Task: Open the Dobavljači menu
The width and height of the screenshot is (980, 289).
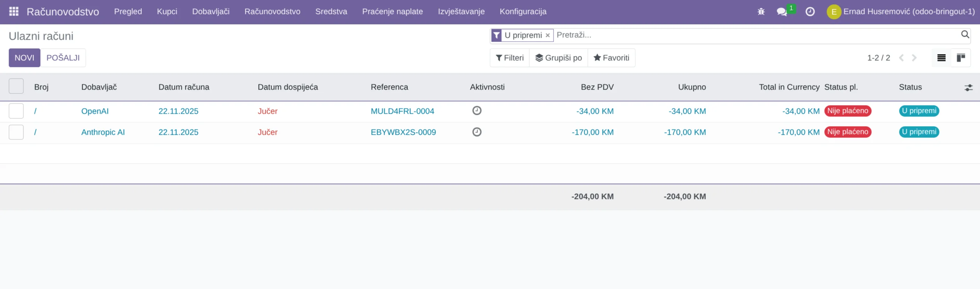Action: tap(211, 12)
